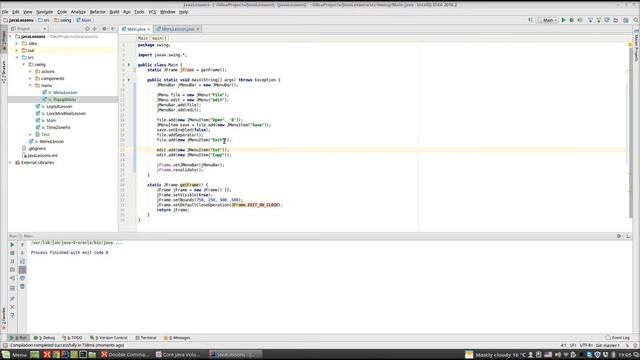Viewport: 640px width, 360px height.
Task: Click the swing breadcrumb in navigation bar
Action: click(63, 20)
